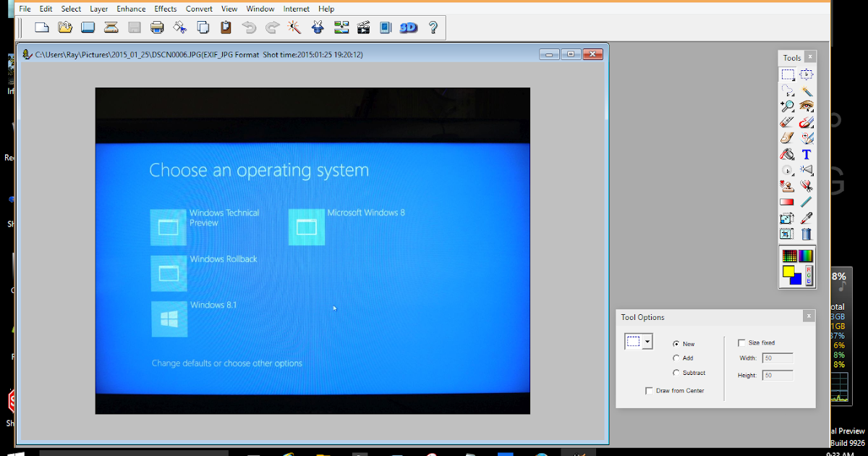Open the Convert menu
868x456 pixels.
(x=199, y=9)
